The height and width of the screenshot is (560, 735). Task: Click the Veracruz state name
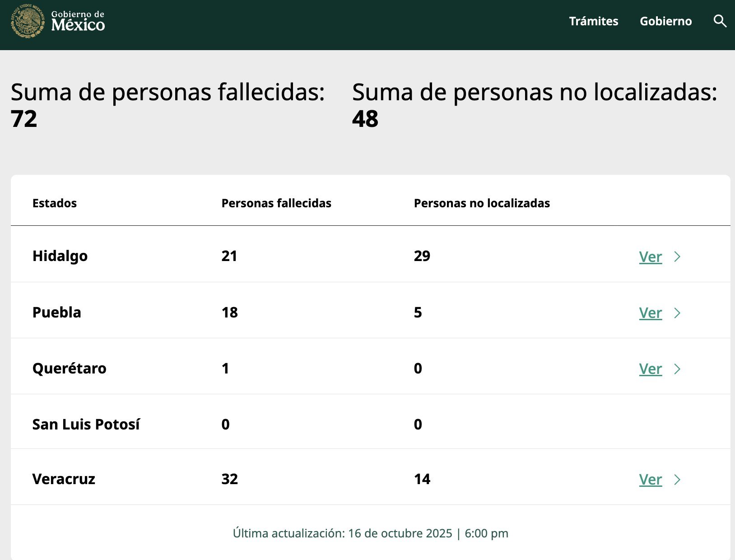[64, 479]
